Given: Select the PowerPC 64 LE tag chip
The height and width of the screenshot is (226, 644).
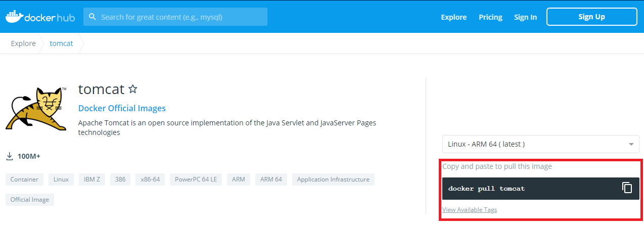Looking at the screenshot, I should point(196,179).
